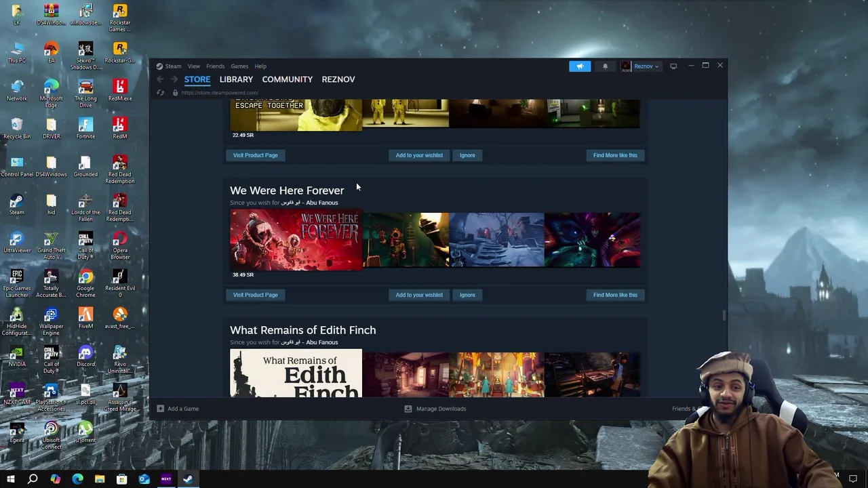This screenshot has width=868, height=488.
Task: Select the Epic Games Launcher icon
Action: click(17, 283)
